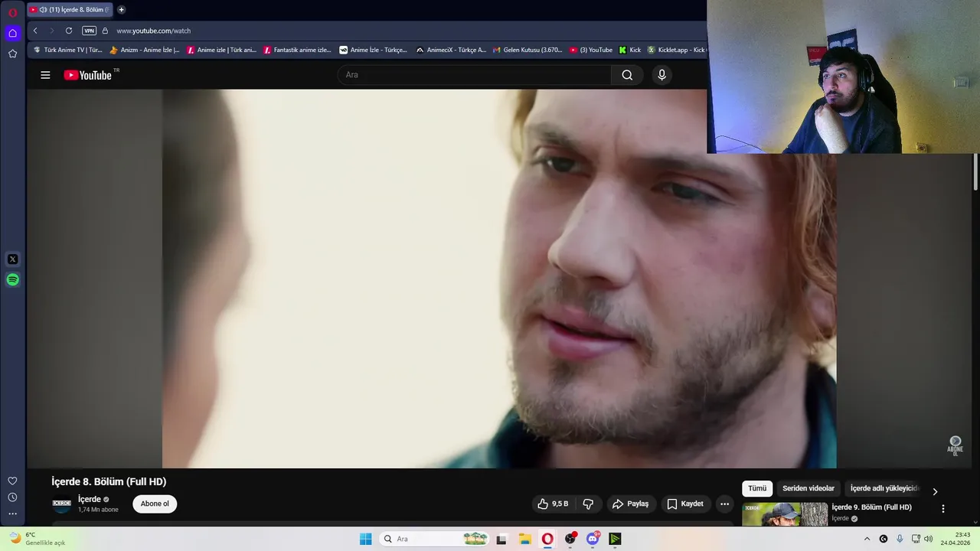Open the 'Kicklet.app' bookmark
The image size is (980, 551).
[677, 50]
